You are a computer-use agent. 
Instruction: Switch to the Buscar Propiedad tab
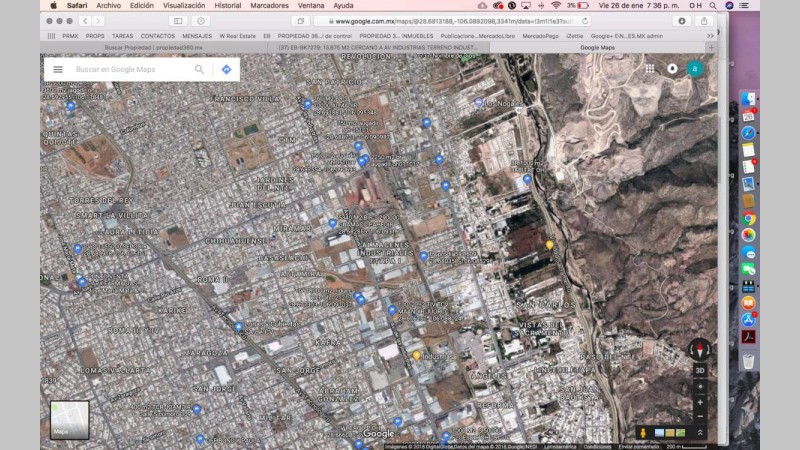coord(154,47)
